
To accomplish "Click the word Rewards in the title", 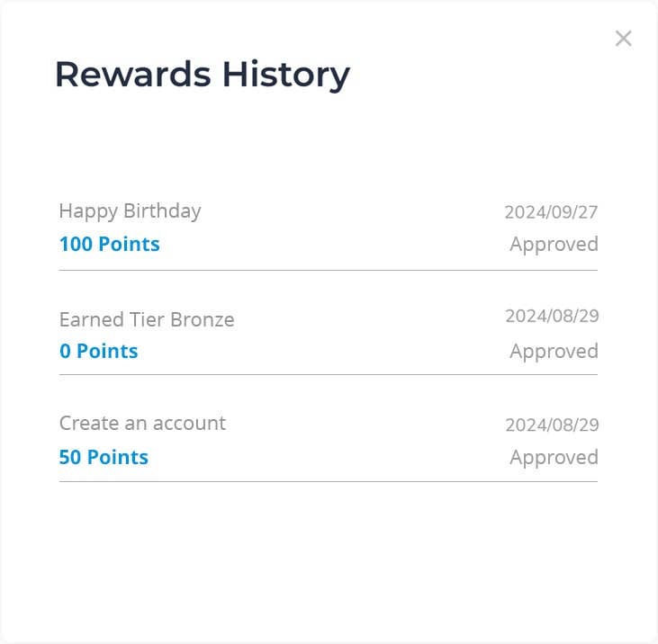I will pyautogui.click(x=133, y=75).
